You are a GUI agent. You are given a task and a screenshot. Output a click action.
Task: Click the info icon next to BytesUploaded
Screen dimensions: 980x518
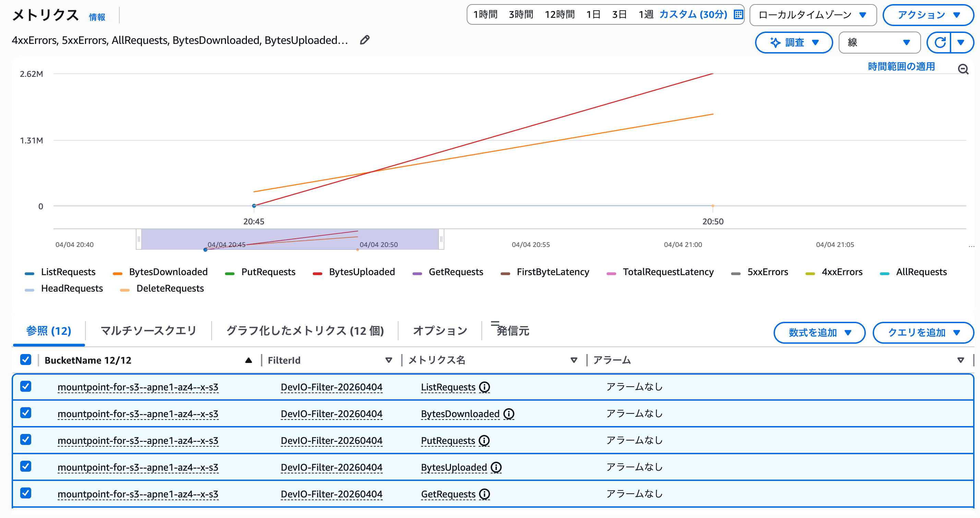click(x=496, y=467)
